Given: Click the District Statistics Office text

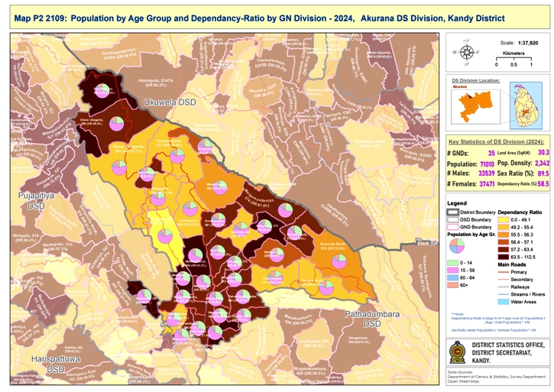Looking at the screenshot, I should [508, 352].
